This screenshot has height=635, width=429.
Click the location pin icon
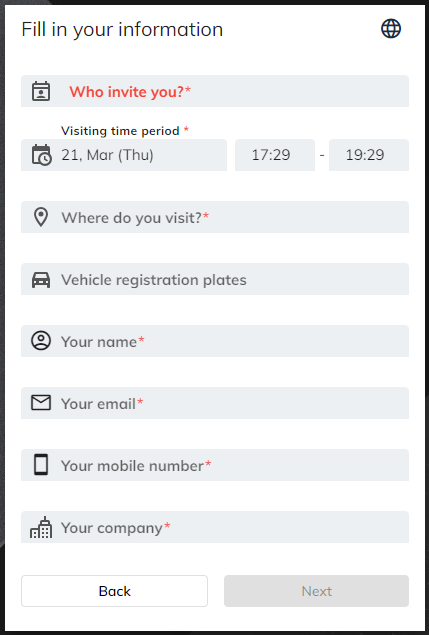coord(41,217)
